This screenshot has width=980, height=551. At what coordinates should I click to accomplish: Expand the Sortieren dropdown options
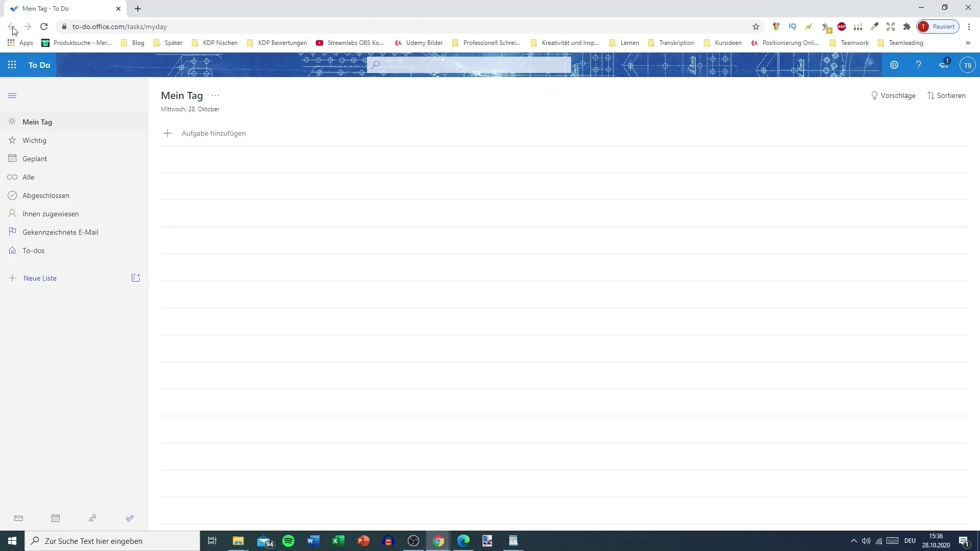click(947, 95)
